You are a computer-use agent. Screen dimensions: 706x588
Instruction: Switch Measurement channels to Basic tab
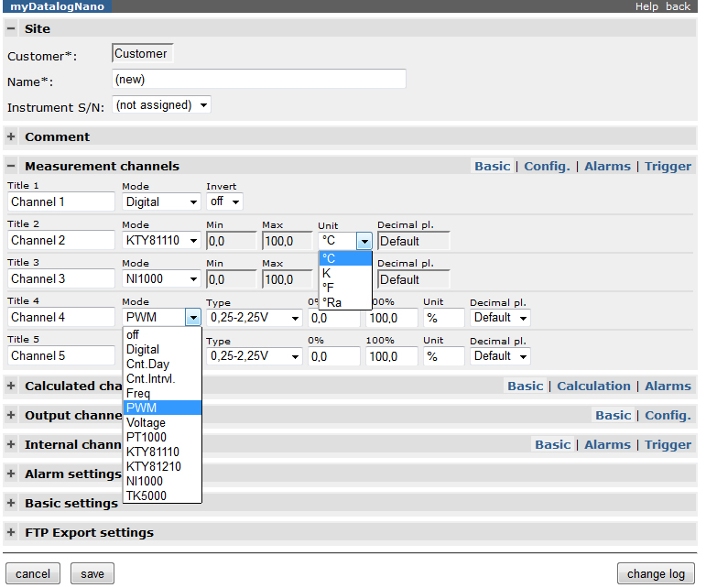492,166
